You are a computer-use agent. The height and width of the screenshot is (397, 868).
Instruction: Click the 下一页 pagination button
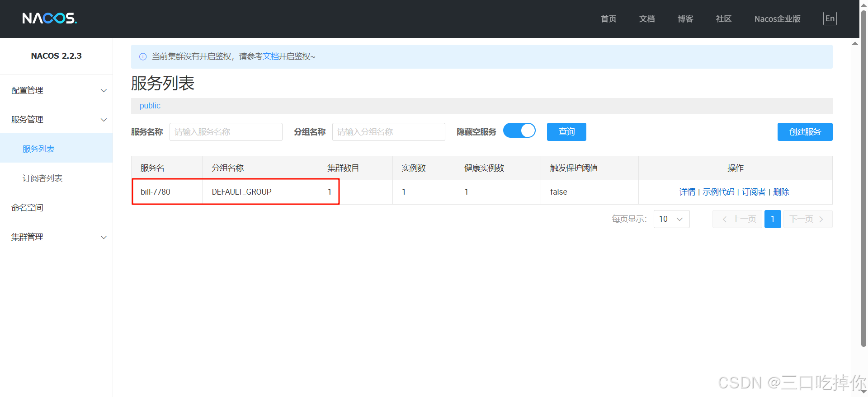coord(807,219)
